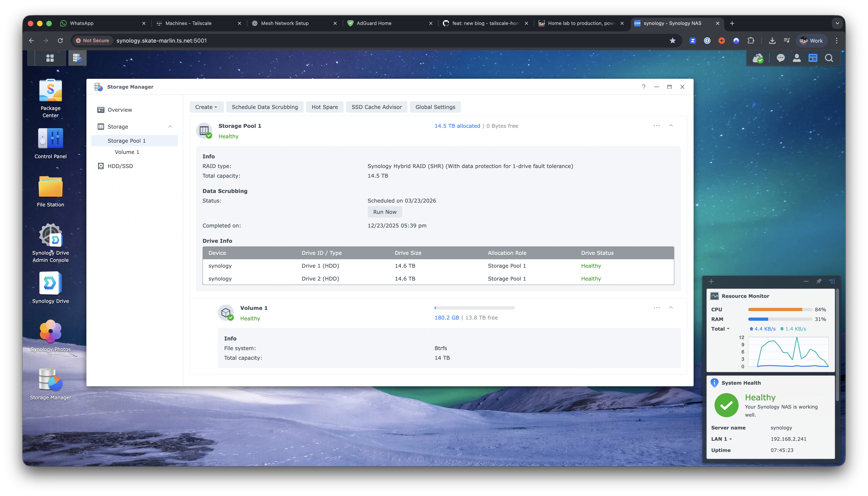Open Synology Photos desktop icon

pos(50,331)
